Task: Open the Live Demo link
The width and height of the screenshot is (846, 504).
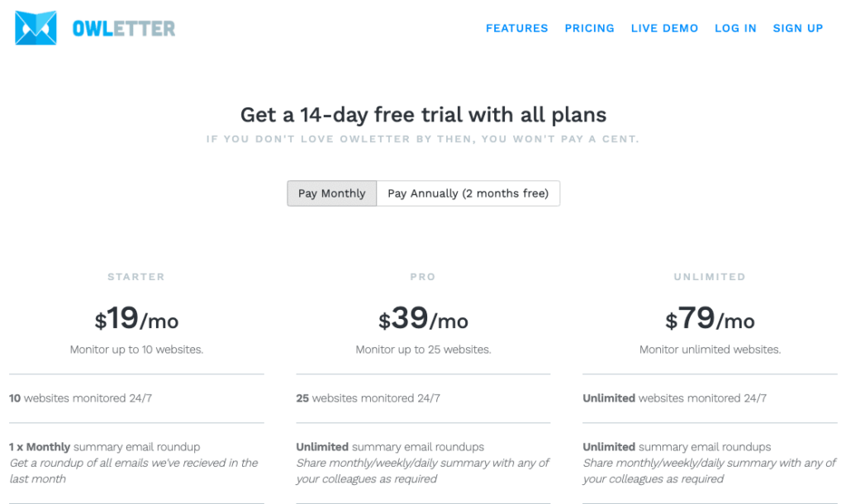Action: tap(664, 28)
